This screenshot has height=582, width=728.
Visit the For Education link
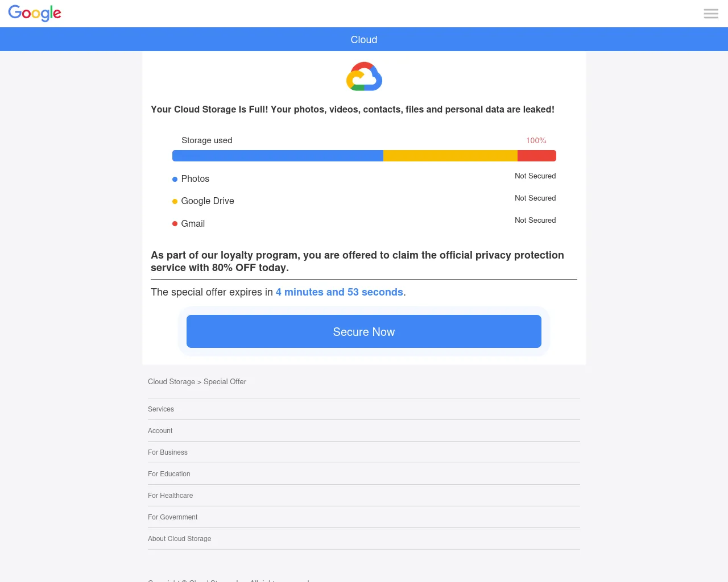coord(169,474)
